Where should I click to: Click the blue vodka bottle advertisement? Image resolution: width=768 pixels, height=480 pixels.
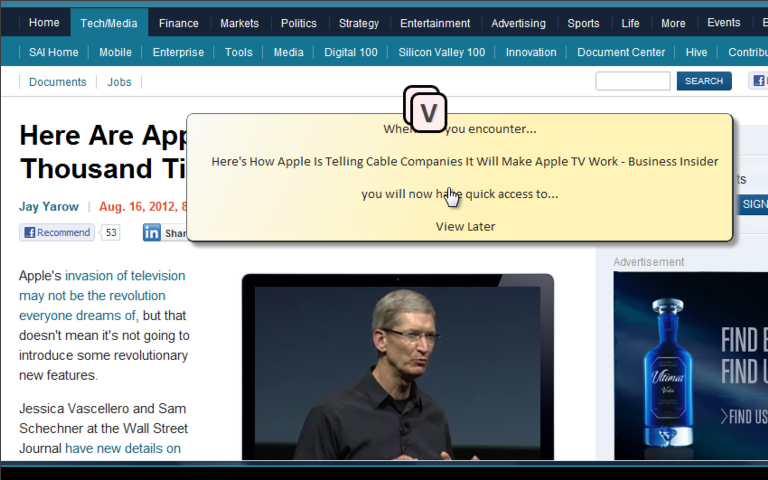point(691,365)
